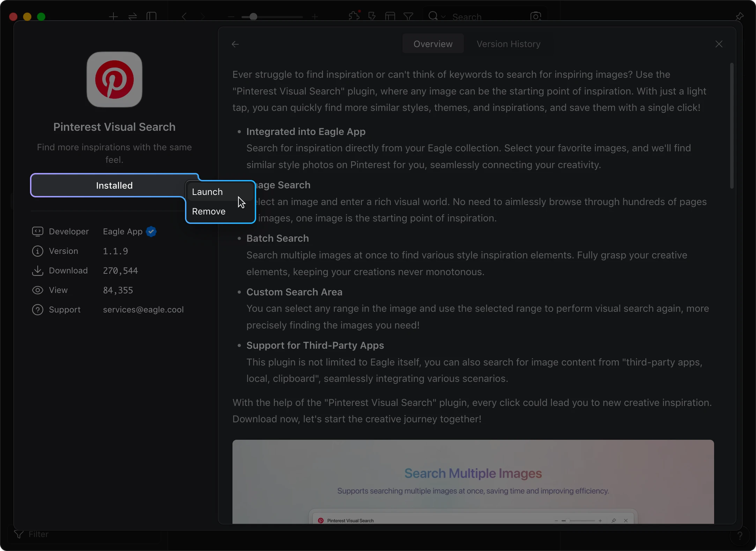This screenshot has height=551, width=756.
Task: Expand the search options chevron
Action: [443, 17]
